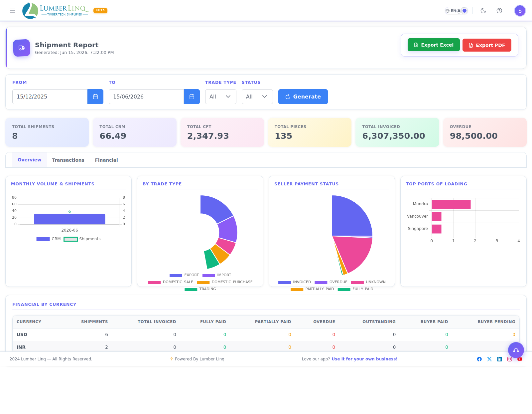Toggle CBM legend in monthly chart

click(49, 239)
